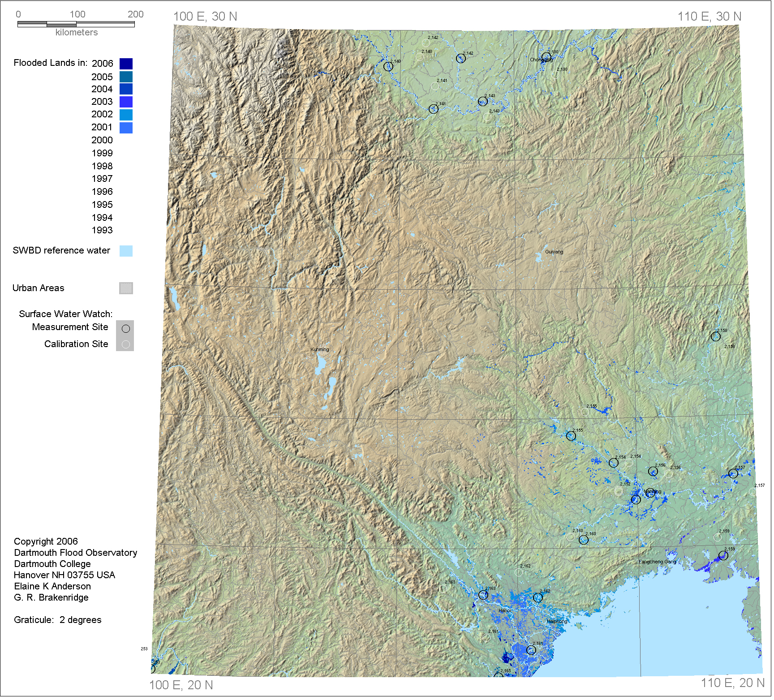Viewport: 774px width, 700px height.
Task: Select the 2006 flooded lands color swatch
Action: 126,64
